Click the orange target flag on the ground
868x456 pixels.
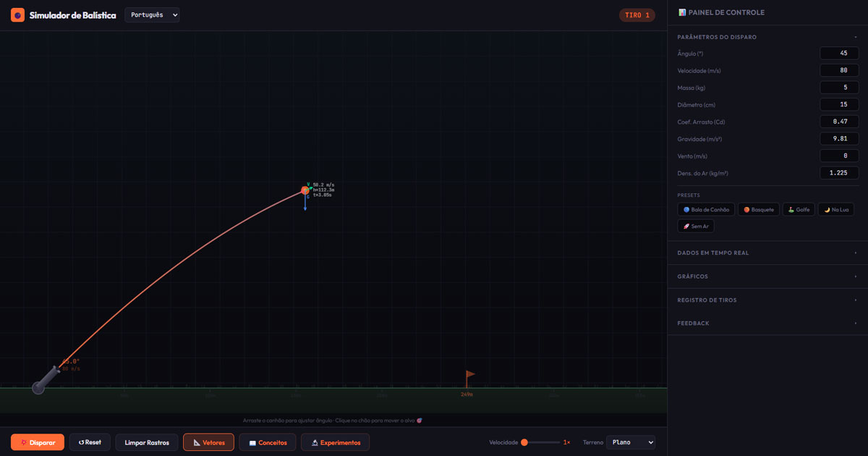pos(469,378)
